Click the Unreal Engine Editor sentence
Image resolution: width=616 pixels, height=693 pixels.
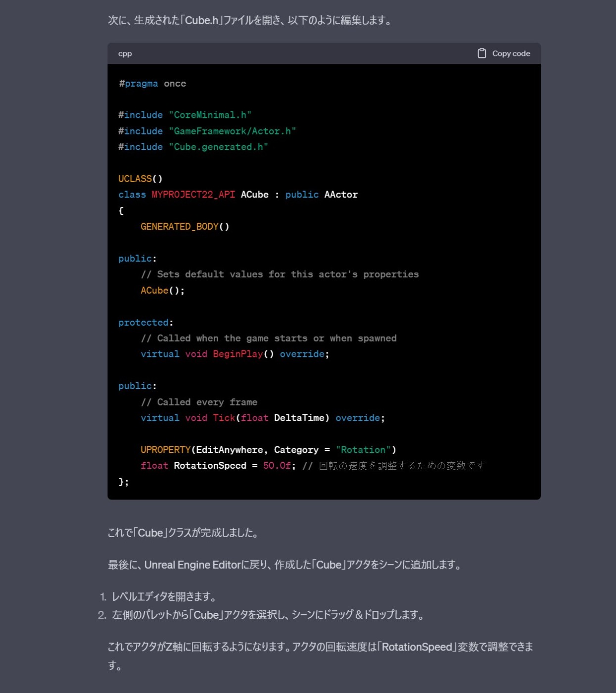[285, 565]
